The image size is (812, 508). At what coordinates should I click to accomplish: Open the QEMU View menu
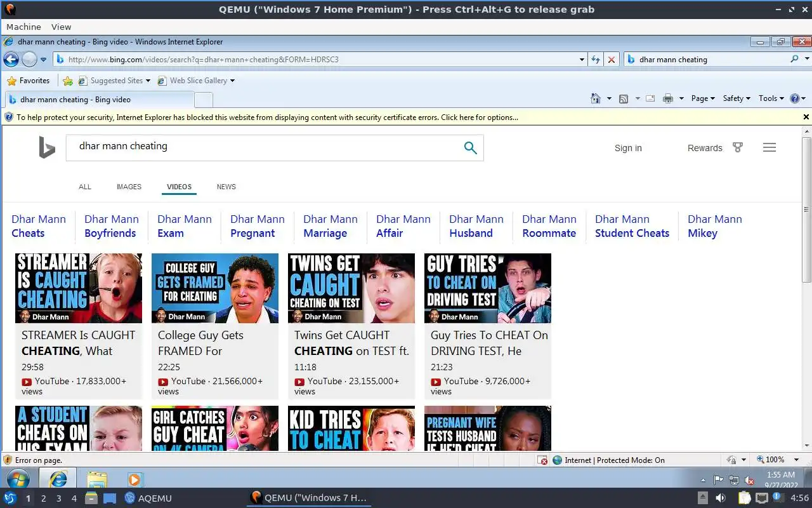[61, 27]
